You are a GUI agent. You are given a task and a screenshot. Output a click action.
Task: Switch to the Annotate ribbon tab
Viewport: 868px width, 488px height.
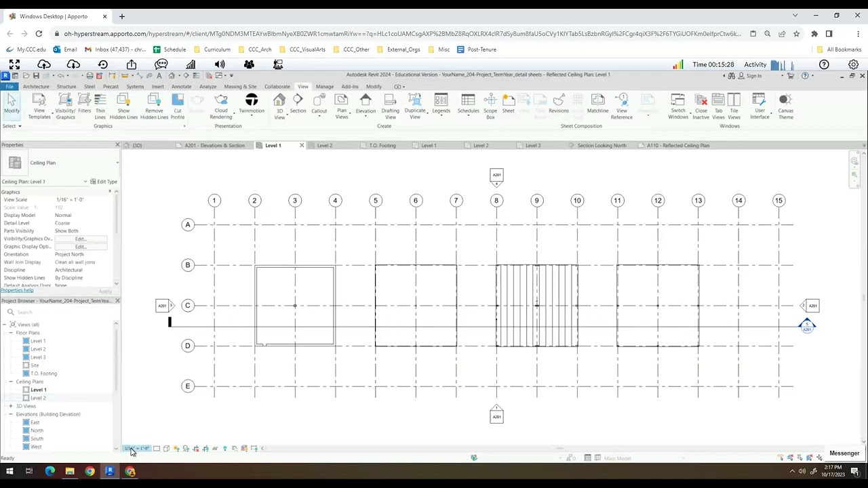(181, 87)
